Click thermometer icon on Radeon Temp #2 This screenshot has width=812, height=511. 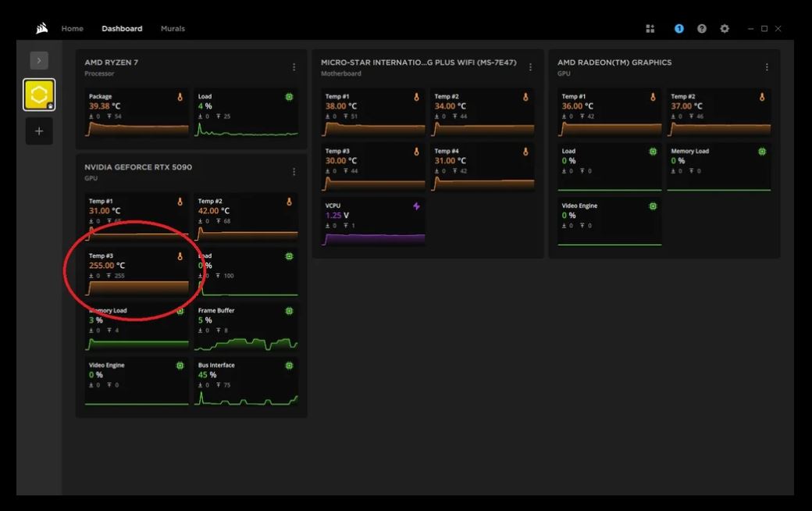(762, 97)
